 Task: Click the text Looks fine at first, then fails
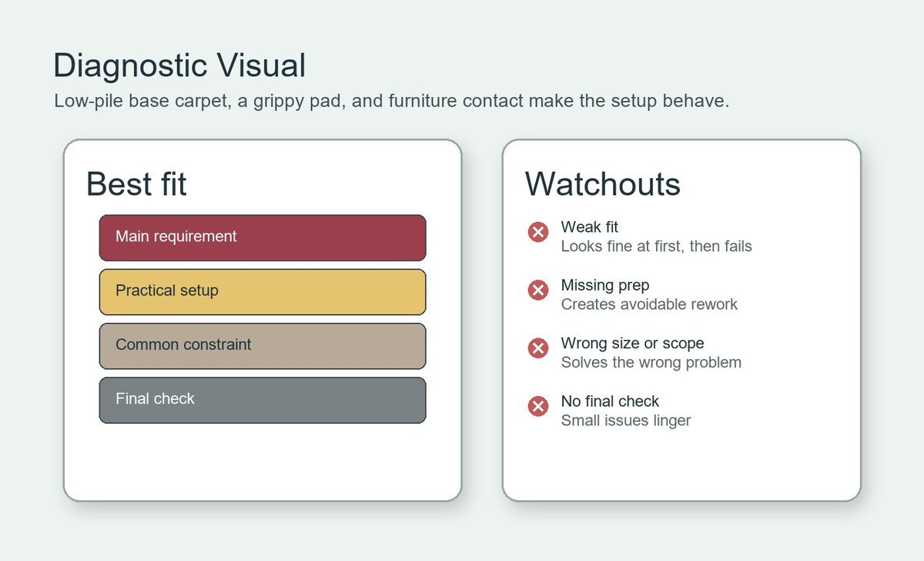(656, 247)
